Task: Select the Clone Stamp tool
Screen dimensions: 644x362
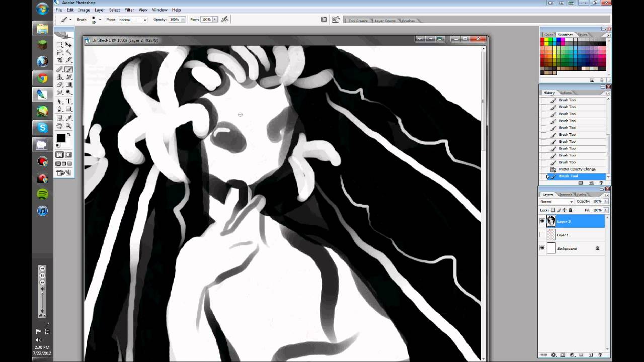Action: [x=59, y=77]
